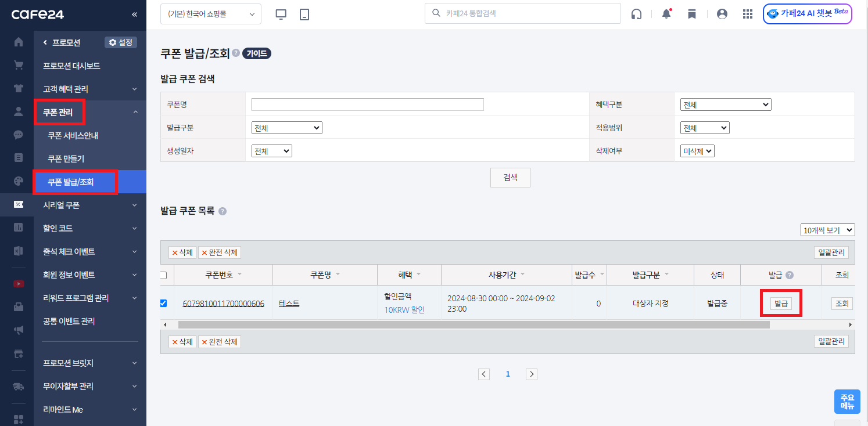The height and width of the screenshot is (426, 868).
Task: Open the delivery truck icon
Action: point(19,387)
